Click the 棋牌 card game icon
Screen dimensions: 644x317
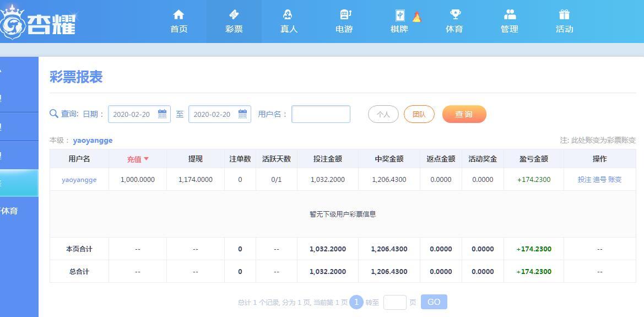(x=400, y=15)
